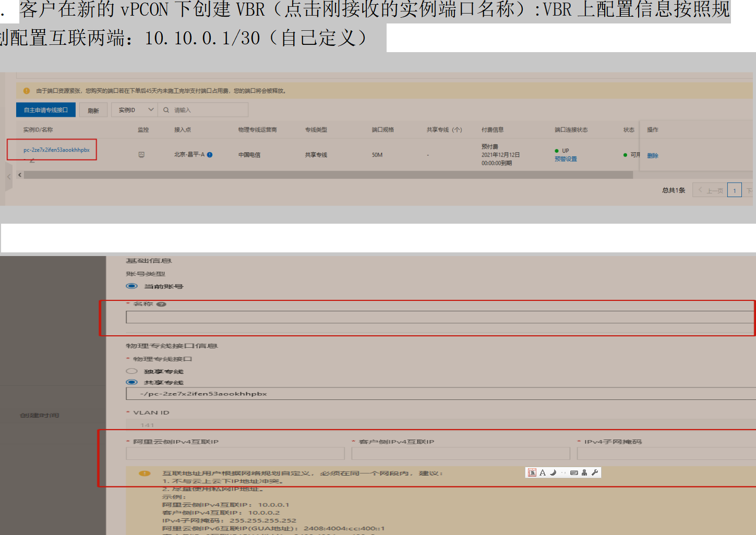Click the info icon beside 北京-昌平-A
The width and height of the screenshot is (756, 535).
(210, 155)
